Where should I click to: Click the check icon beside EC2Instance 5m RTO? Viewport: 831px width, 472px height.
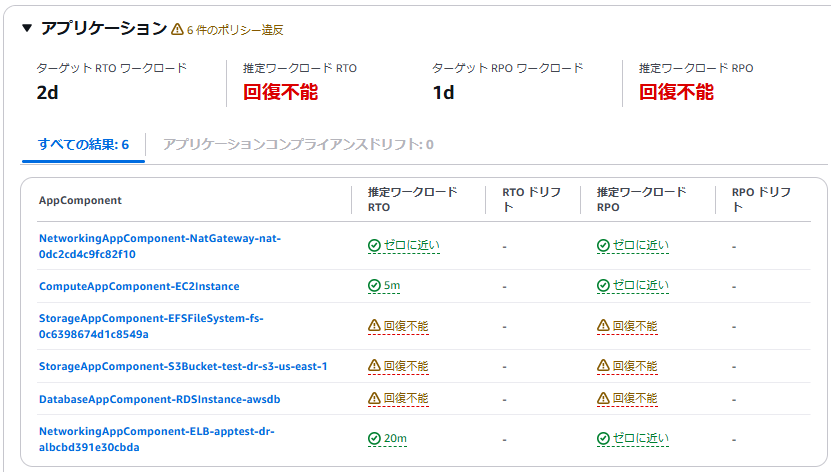[x=374, y=286]
